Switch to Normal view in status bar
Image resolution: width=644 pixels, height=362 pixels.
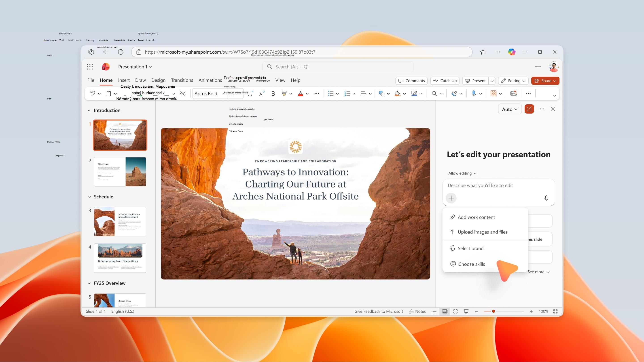click(445, 311)
